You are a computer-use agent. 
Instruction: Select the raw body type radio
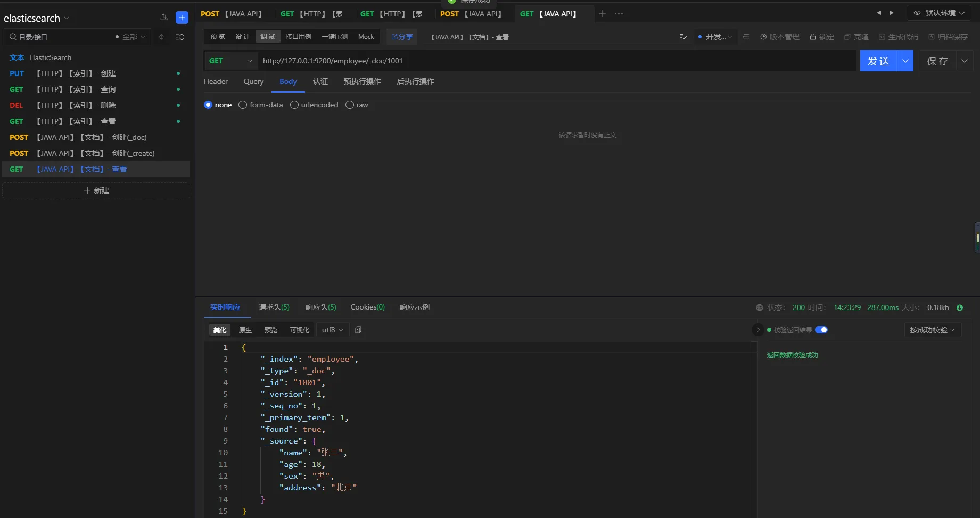click(x=350, y=105)
